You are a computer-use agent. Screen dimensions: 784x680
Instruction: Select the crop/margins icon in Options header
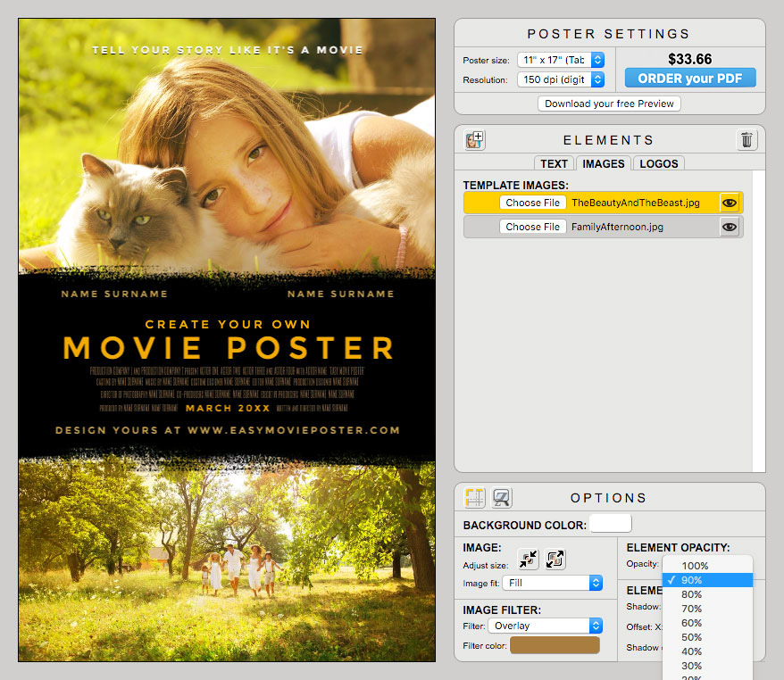474,498
